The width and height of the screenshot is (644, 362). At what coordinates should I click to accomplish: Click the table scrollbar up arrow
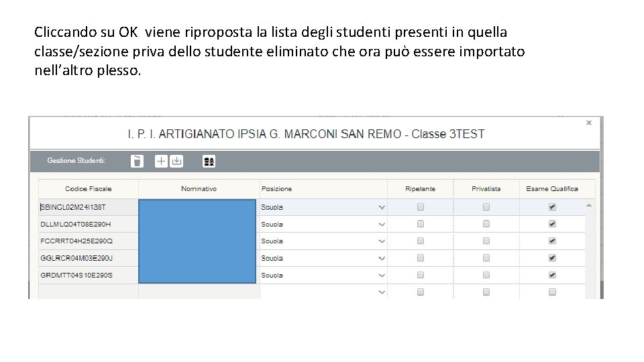(x=590, y=204)
